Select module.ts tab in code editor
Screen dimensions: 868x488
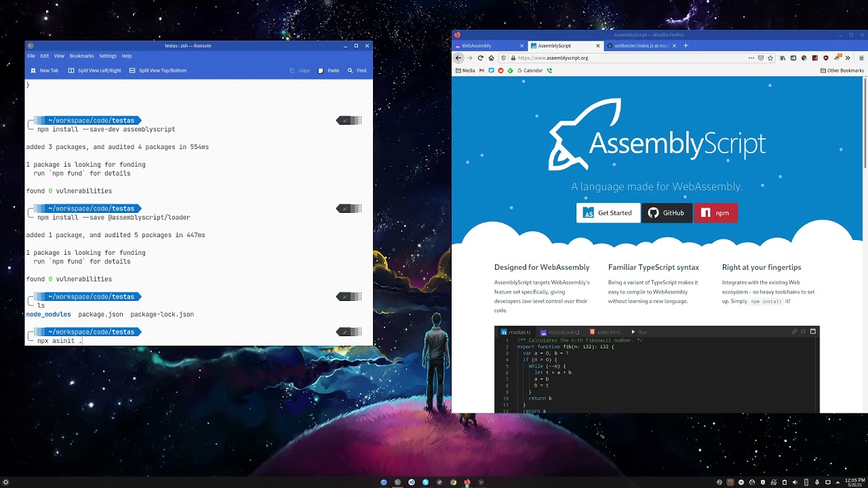pyautogui.click(x=516, y=332)
